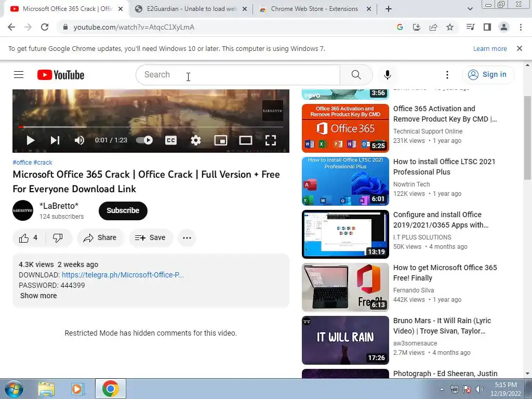Click 'aw3somesauce' channel name
The width and height of the screenshot is (532, 399).
point(415,343)
